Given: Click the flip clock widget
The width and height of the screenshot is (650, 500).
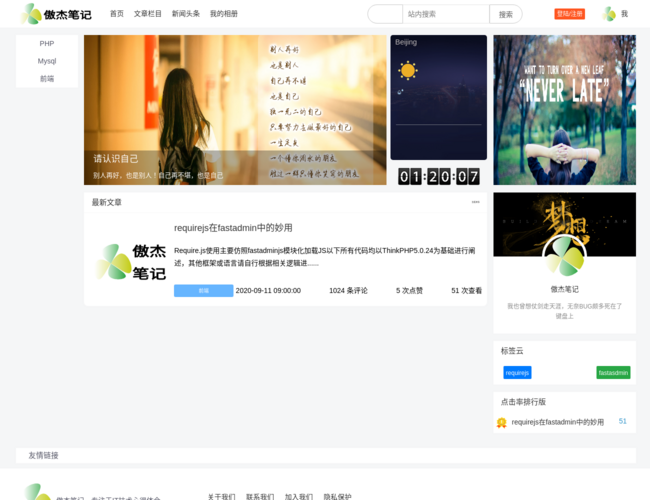Looking at the screenshot, I should pos(439,177).
